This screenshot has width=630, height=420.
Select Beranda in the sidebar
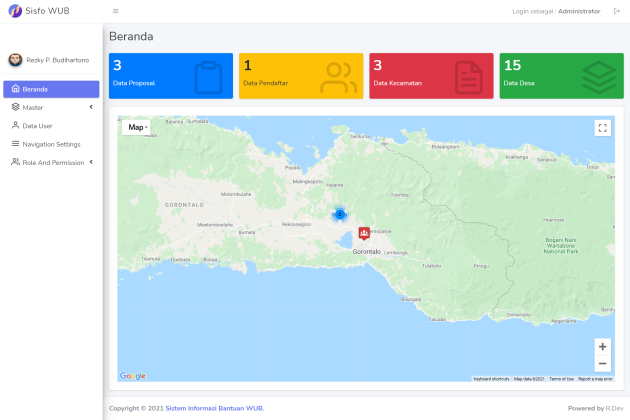[x=51, y=89]
